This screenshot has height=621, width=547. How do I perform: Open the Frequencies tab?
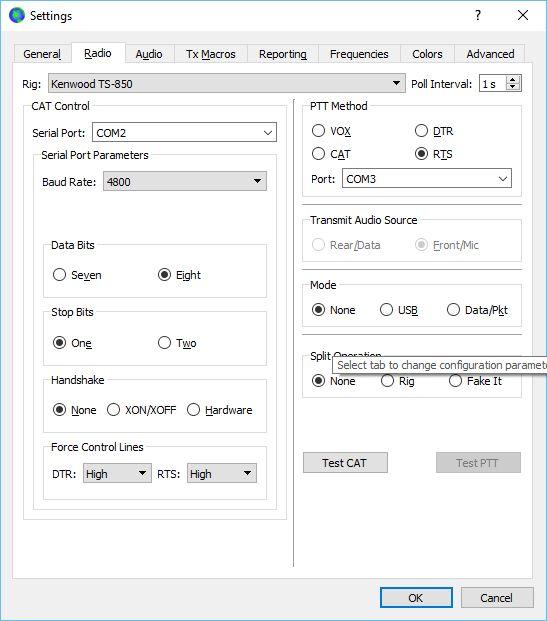359,54
